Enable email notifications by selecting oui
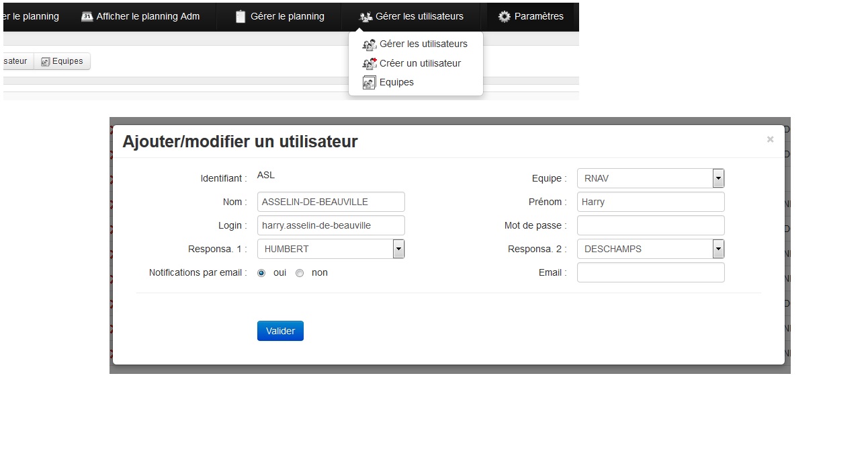Viewport: 868px width, 460px height. click(261, 272)
